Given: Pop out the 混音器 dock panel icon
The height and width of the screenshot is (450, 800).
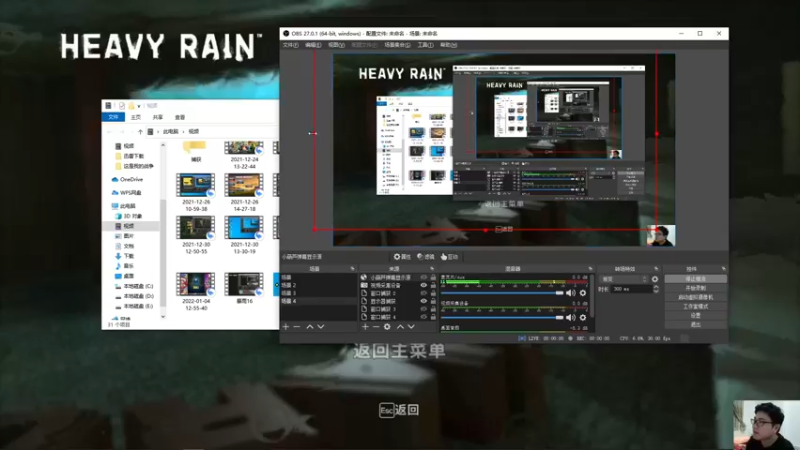Looking at the screenshot, I should [x=590, y=268].
